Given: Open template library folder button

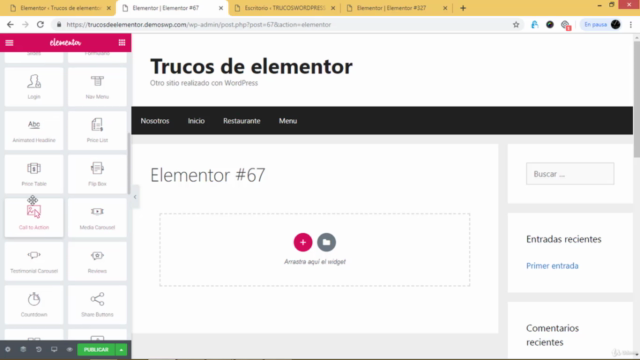Looking at the screenshot, I should click(x=327, y=242).
